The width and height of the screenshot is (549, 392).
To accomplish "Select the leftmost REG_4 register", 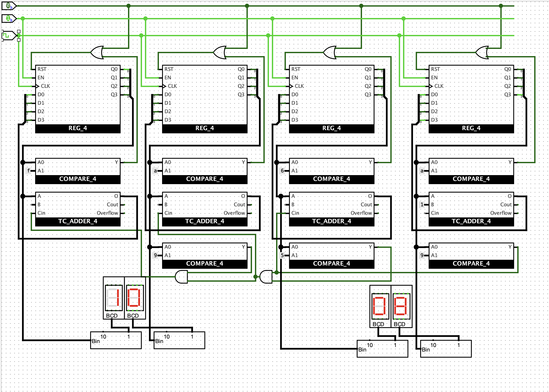I will [x=78, y=99].
